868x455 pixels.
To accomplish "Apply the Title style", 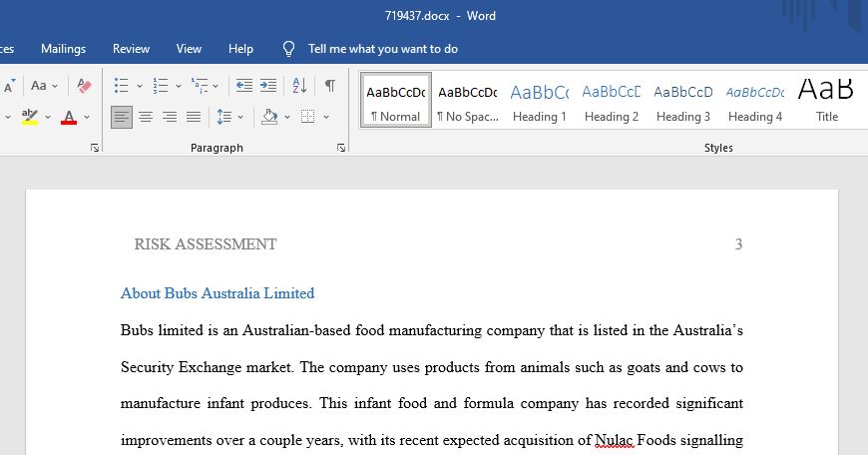I will pos(826,100).
